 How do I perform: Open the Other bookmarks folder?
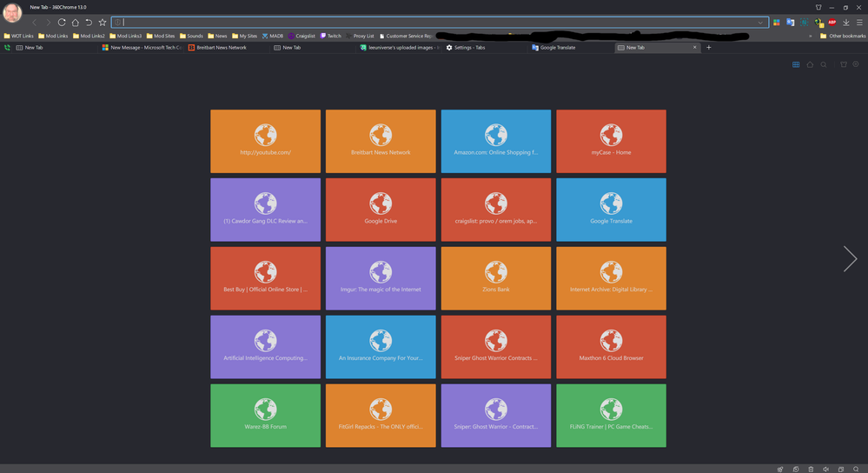(x=843, y=36)
